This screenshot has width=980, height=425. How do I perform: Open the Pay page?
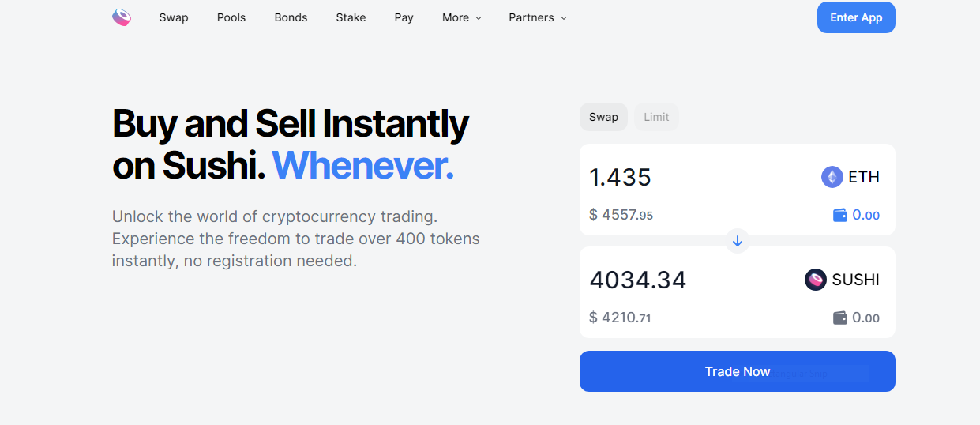pyautogui.click(x=404, y=17)
